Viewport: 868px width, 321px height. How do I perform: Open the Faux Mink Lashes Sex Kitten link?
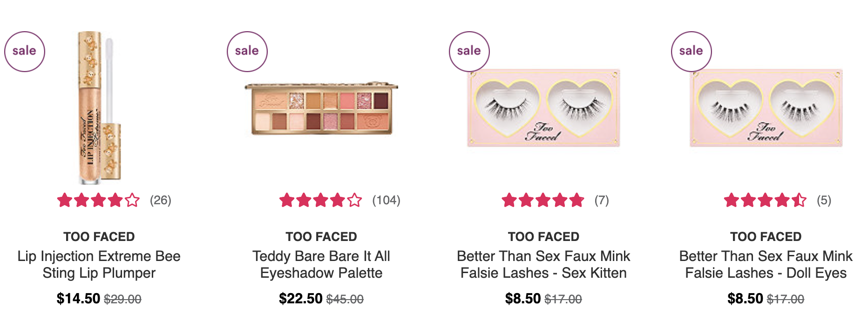[543, 264]
